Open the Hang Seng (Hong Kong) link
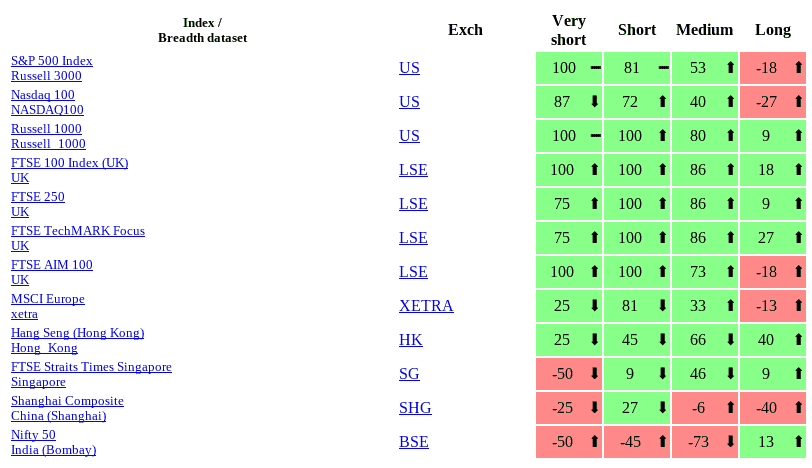The width and height of the screenshot is (812, 468). point(77,333)
